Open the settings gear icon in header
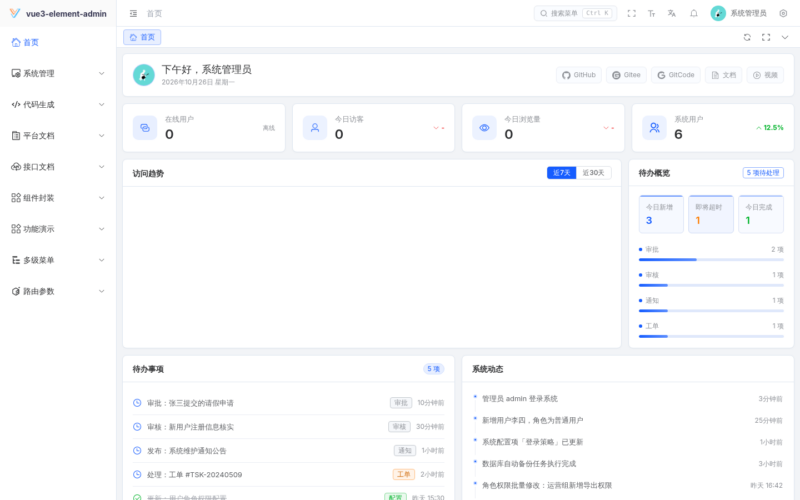Screen dimensions: 800x500 click(783, 13)
